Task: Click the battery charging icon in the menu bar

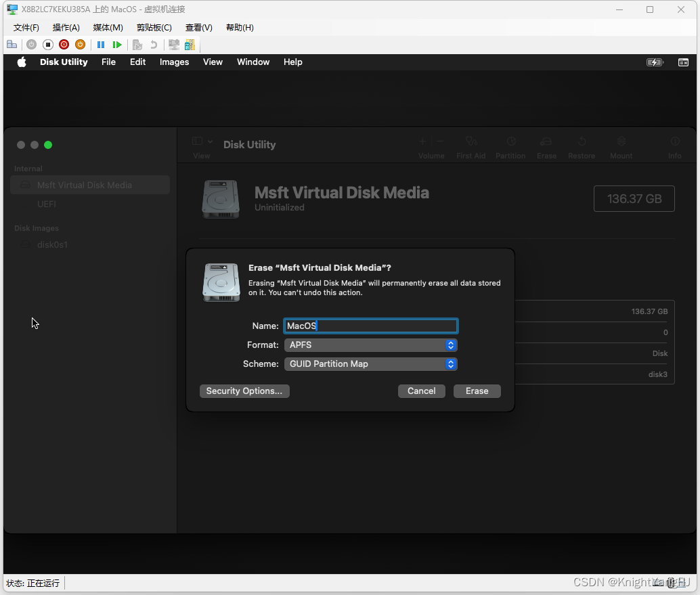Action: tap(655, 62)
